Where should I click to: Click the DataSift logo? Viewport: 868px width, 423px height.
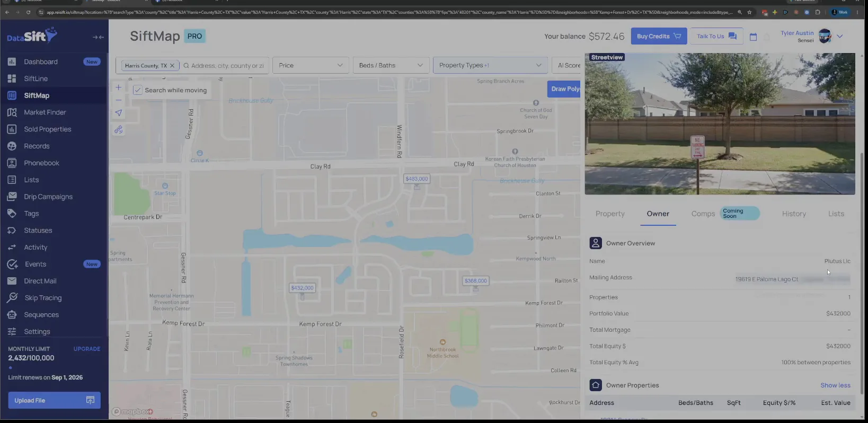click(32, 36)
